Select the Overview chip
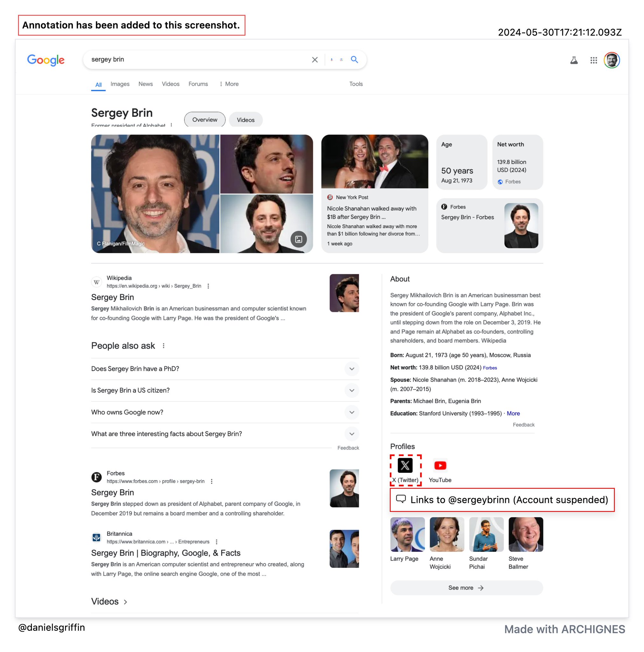644x652 pixels. (x=205, y=119)
